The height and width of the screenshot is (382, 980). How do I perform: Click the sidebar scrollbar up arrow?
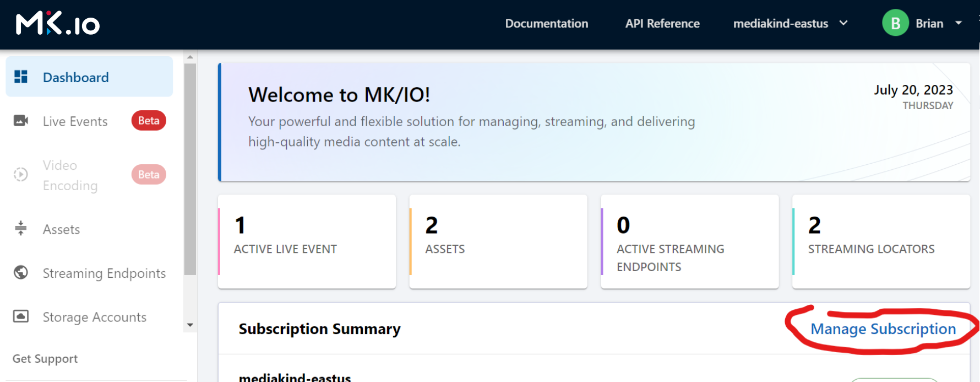pyautogui.click(x=190, y=57)
